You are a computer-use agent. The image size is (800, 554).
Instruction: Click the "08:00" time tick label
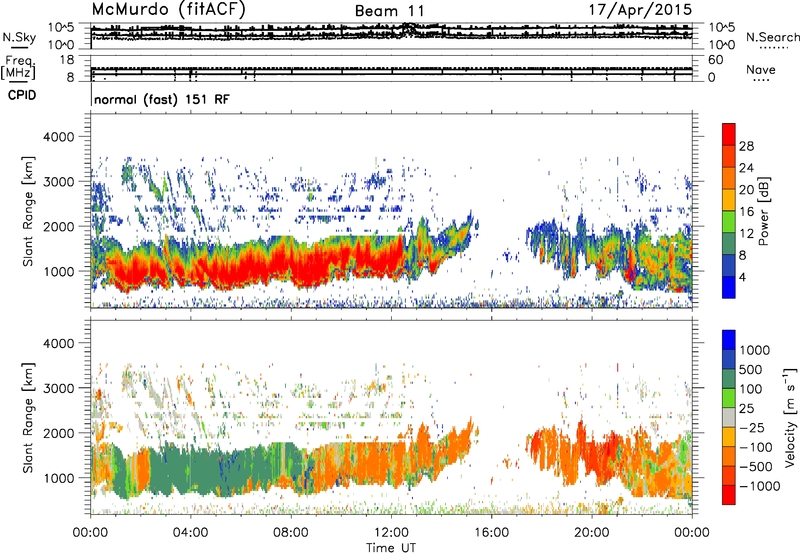tap(291, 533)
